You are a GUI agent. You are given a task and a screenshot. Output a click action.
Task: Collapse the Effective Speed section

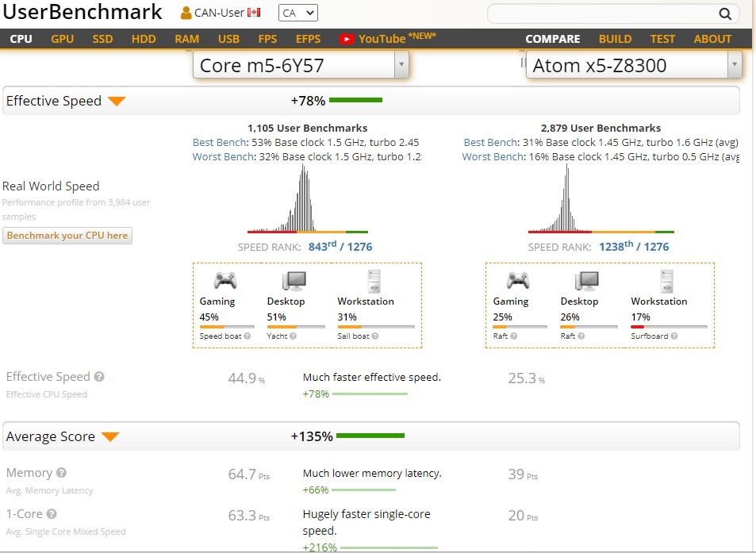pos(117,101)
